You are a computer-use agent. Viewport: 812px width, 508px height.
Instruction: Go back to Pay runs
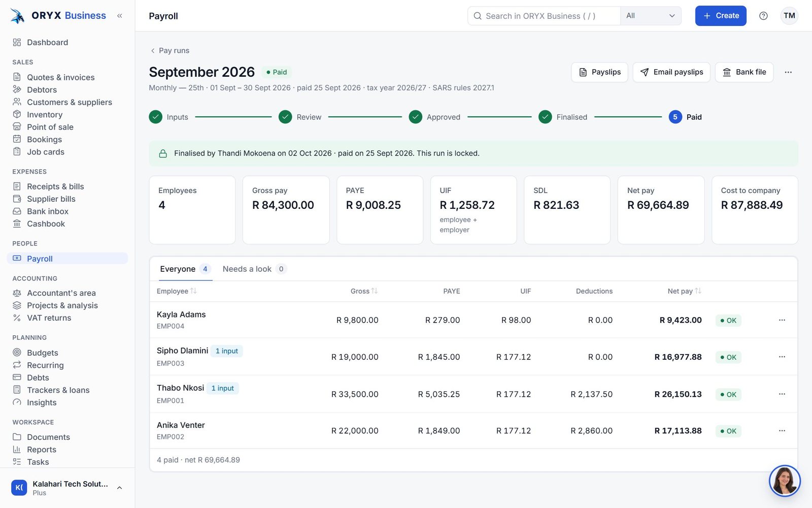(x=170, y=50)
